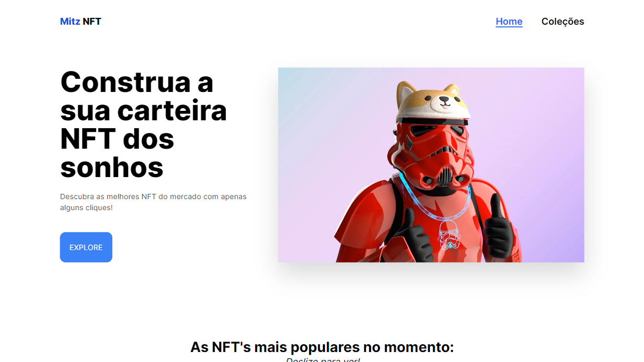The image size is (644, 362).
Task: Select the Shiba dog hat on the helmet
Action: click(432, 101)
